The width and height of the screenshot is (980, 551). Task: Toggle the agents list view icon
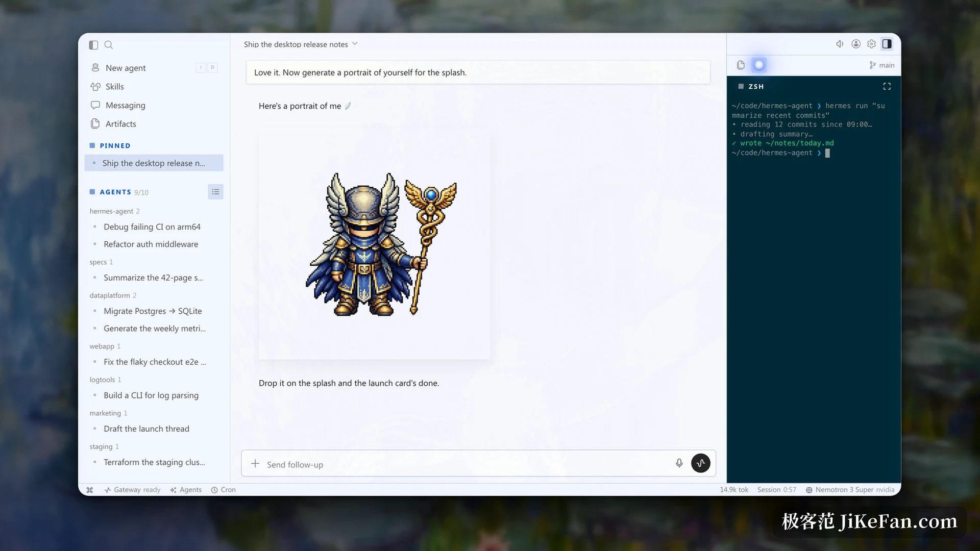point(215,192)
